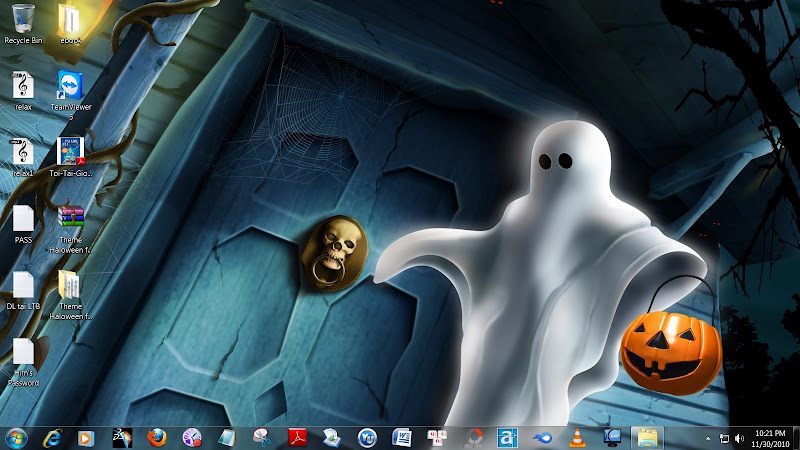Select the relax music file icon

[23, 91]
